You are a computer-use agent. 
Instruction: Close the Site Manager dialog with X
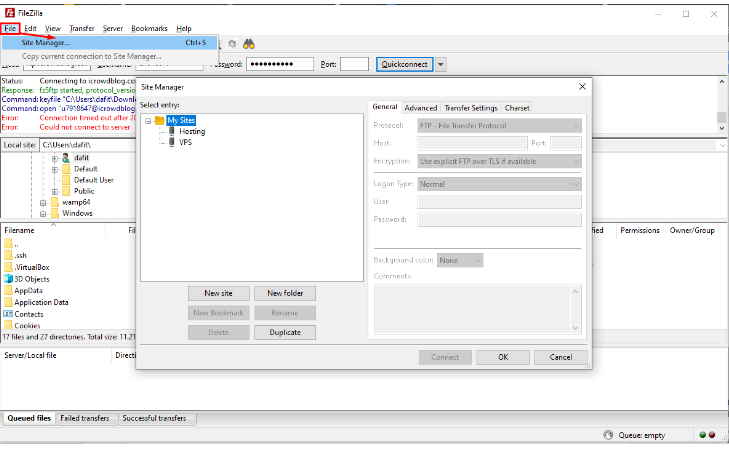click(x=582, y=87)
